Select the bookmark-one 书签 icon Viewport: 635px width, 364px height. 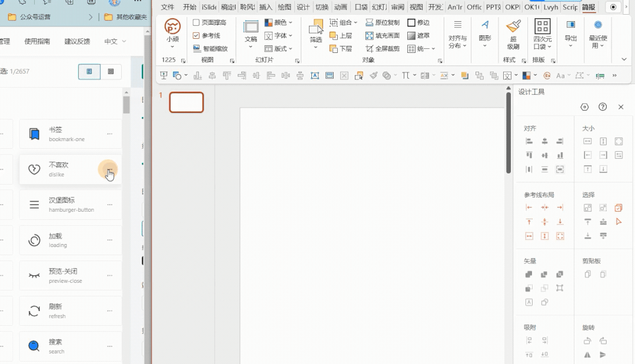(35, 134)
